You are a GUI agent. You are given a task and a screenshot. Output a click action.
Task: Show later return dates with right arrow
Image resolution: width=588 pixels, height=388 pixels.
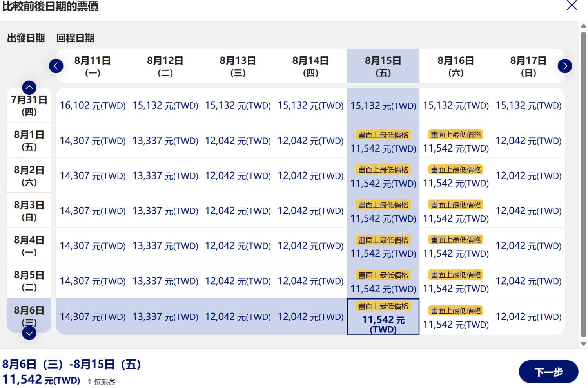coord(565,66)
